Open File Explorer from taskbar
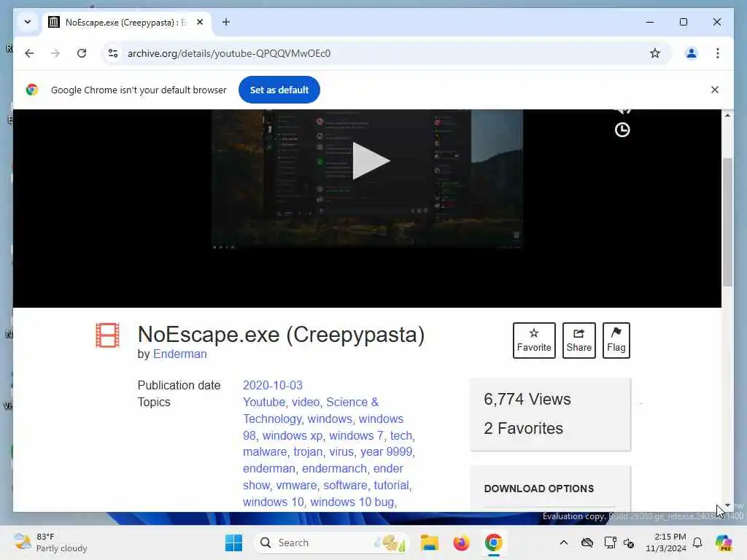Image resolution: width=747 pixels, height=560 pixels. [x=429, y=542]
